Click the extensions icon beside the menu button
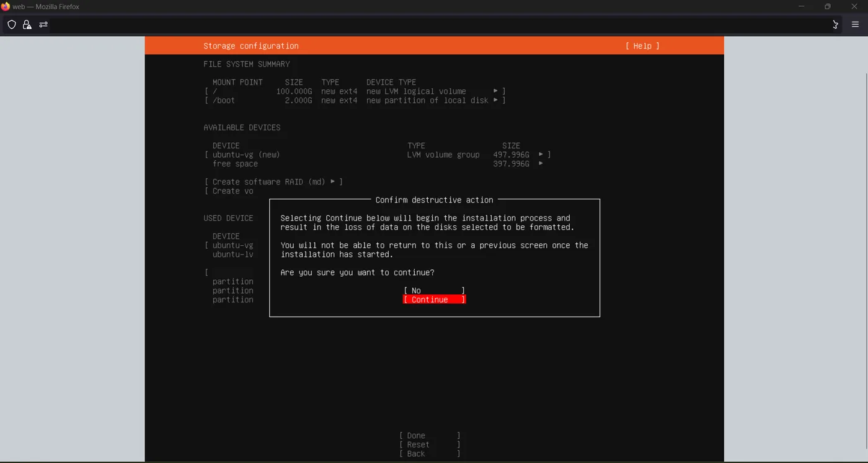868x463 pixels. pyautogui.click(x=835, y=25)
